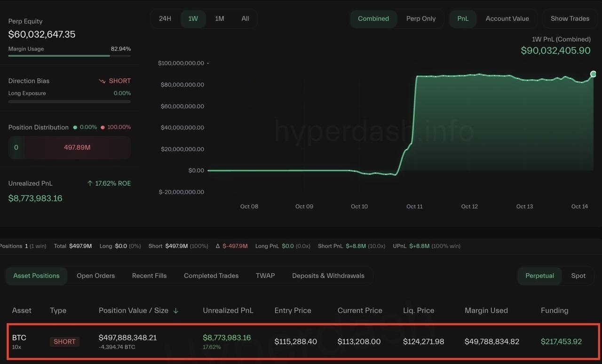Viewport: 602px width, 364px height.
Task: Click the Unrealized PnL column header
Action: point(228,310)
